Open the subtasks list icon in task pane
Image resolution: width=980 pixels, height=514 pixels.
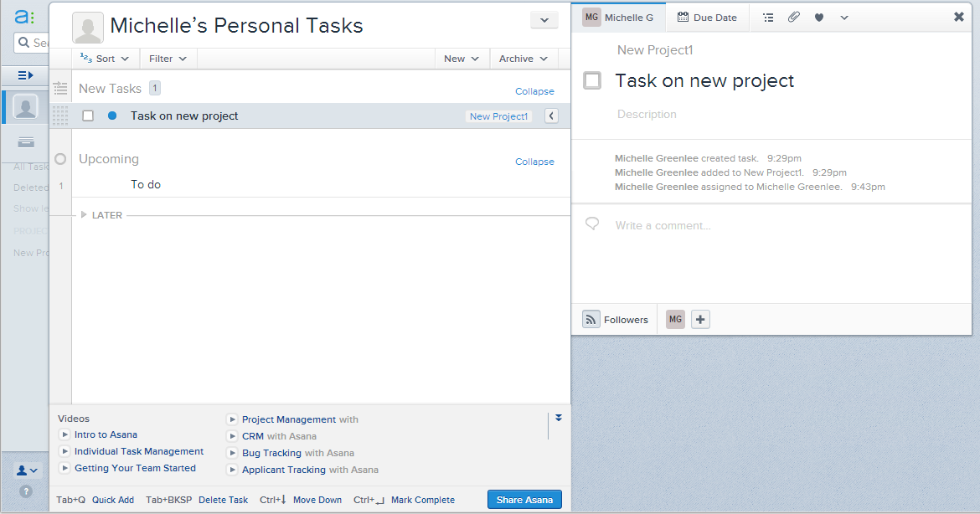tap(768, 18)
